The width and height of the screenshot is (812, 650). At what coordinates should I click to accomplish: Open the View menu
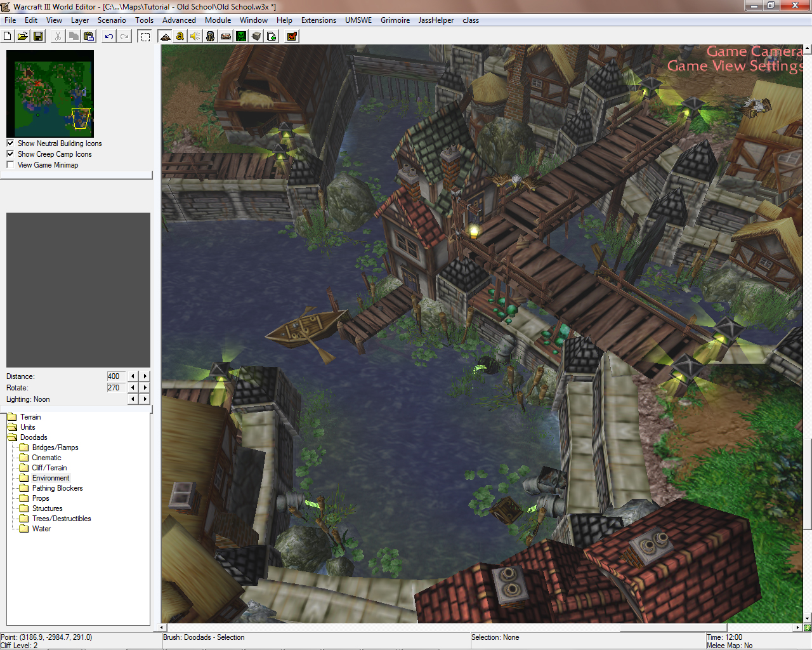point(55,20)
